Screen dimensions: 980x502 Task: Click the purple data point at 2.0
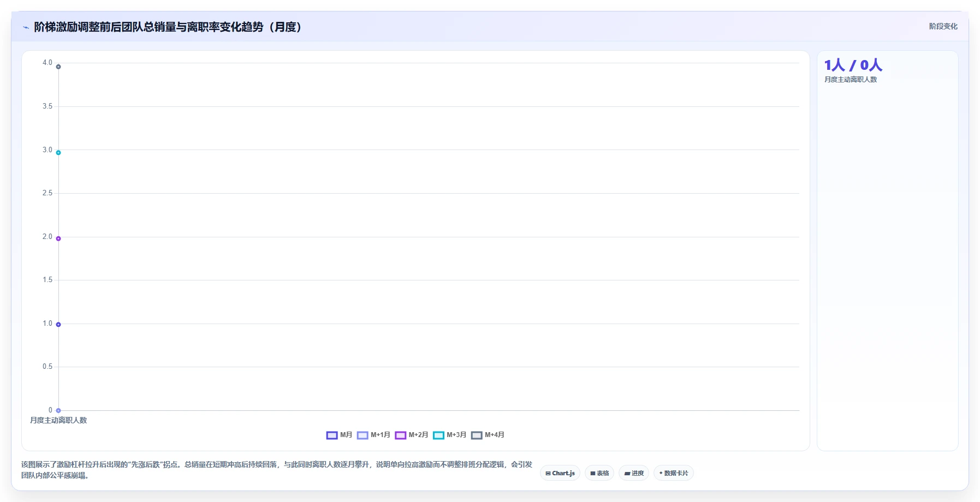point(58,238)
